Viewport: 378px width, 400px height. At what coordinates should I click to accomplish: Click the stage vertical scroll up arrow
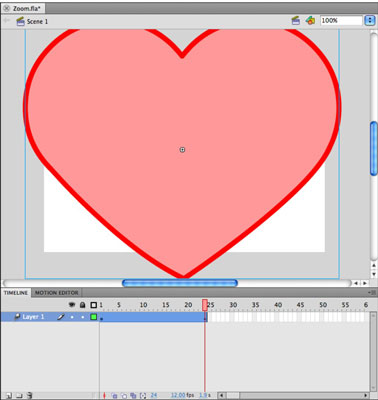pyautogui.click(x=374, y=266)
